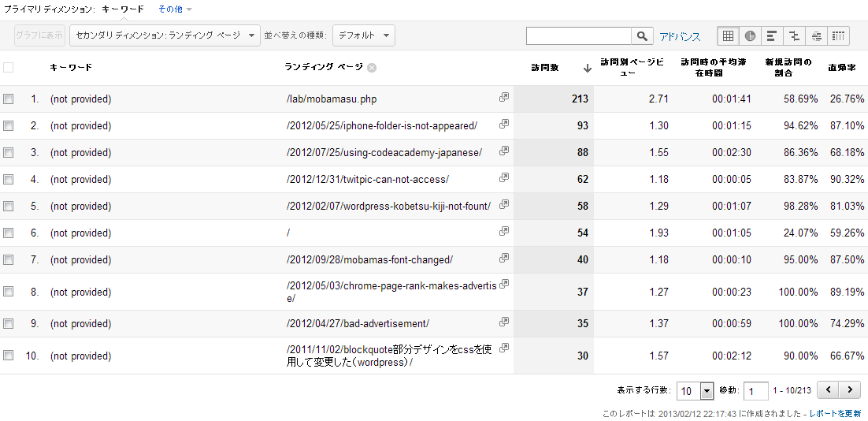Switch to the pie chart view icon

click(750, 36)
